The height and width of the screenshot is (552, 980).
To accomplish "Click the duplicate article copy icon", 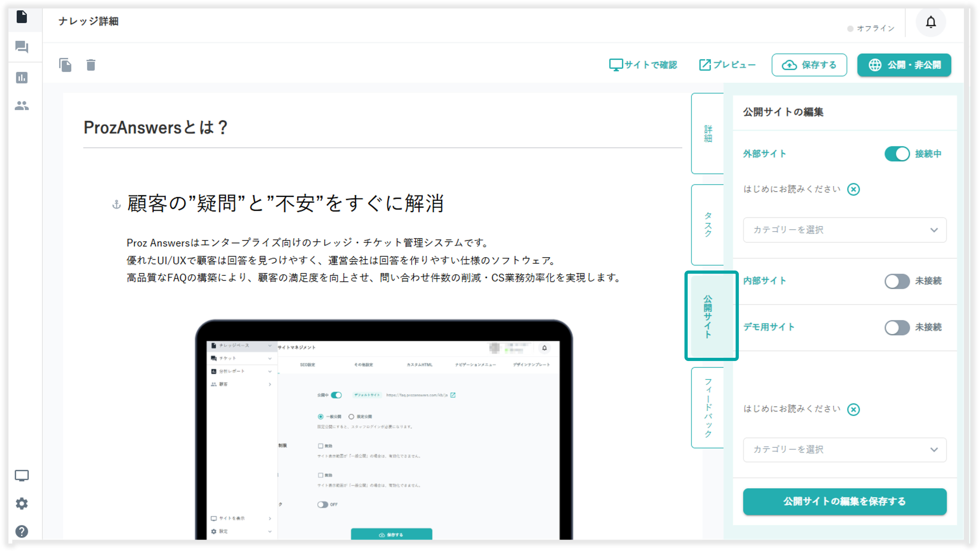I will (x=65, y=65).
